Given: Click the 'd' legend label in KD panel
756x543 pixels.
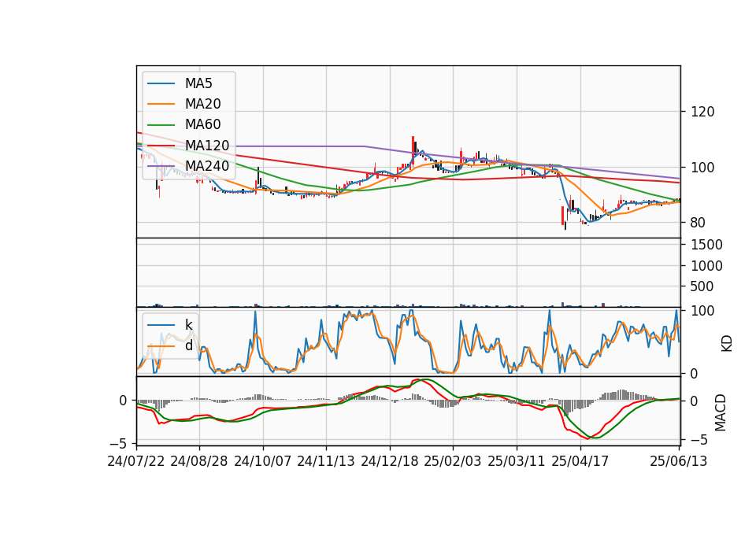Looking at the screenshot, I should (189, 345).
